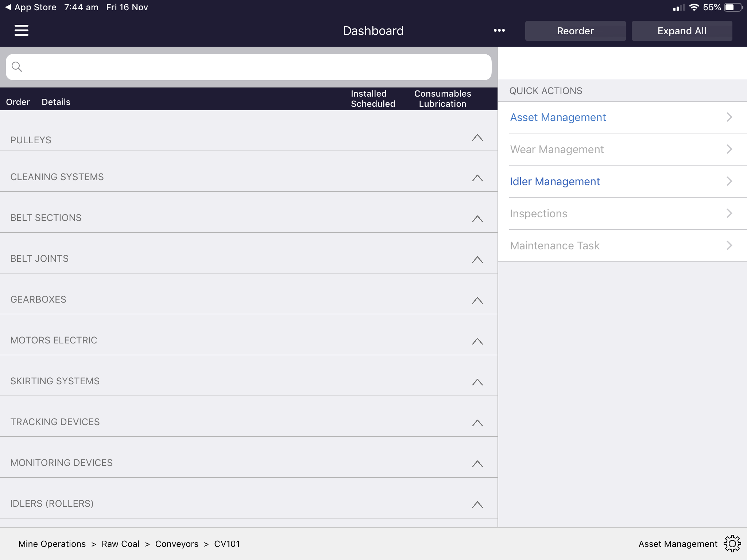Open Wear Management quick action
This screenshot has width=747, height=560.
[x=622, y=149]
